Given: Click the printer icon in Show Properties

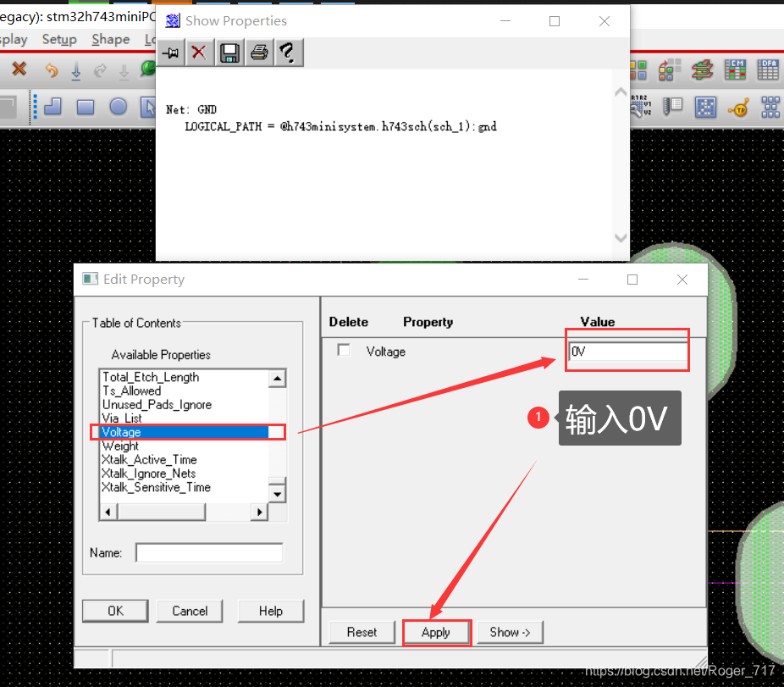Looking at the screenshot, I should tap(259, 53).
